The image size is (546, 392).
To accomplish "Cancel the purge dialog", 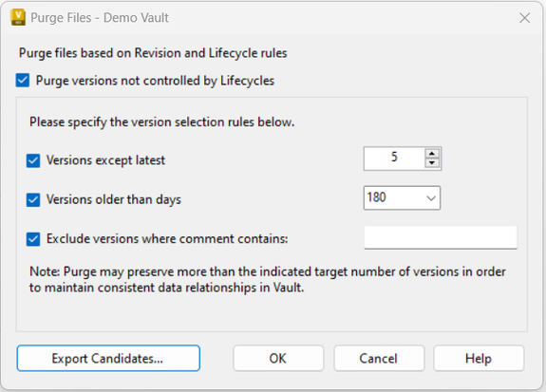I will point(379,358).
